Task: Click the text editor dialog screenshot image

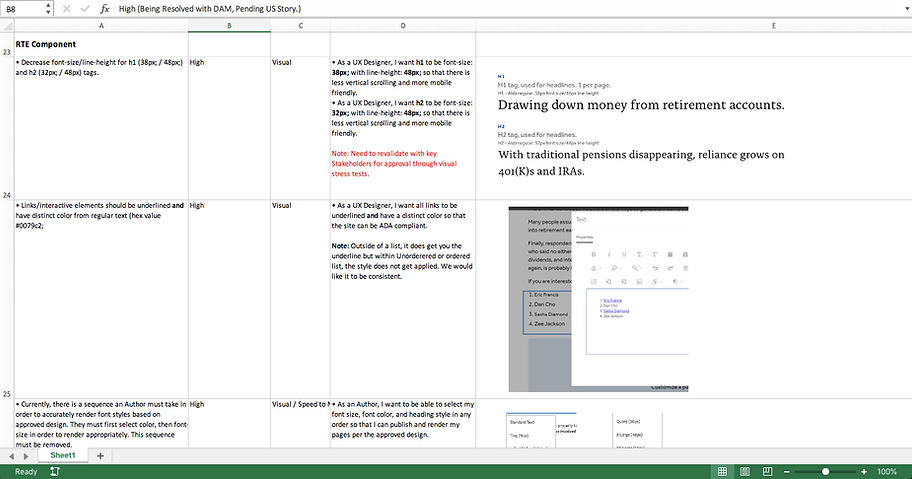Action: [598, 299]
